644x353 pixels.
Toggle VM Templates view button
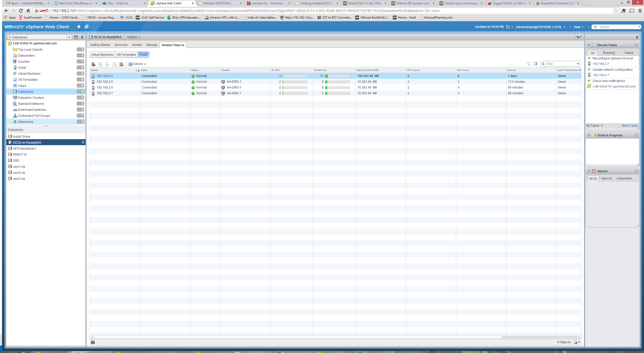tap(126, 55)
